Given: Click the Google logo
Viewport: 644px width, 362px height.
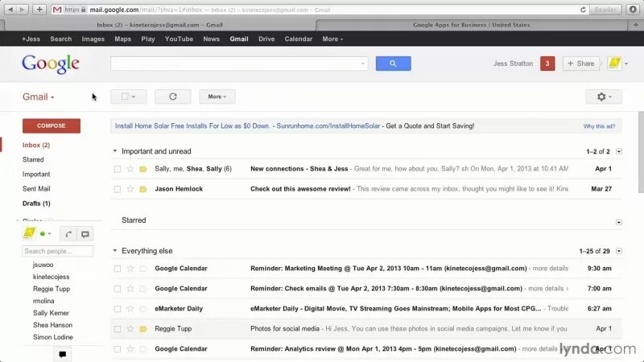Looking at the screenshot, I should pyautogui.click(x=51, y=64).
